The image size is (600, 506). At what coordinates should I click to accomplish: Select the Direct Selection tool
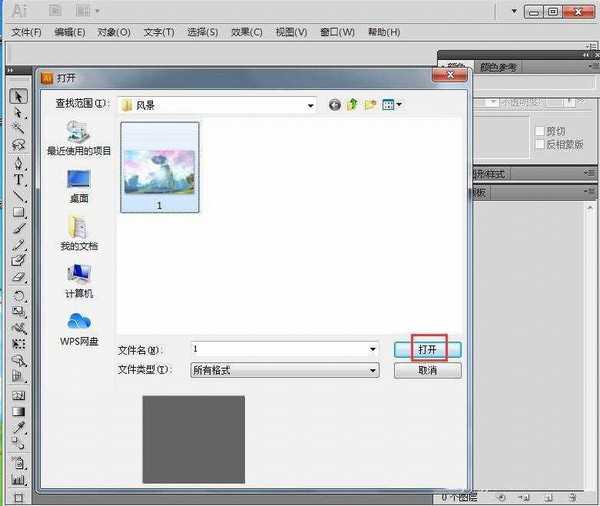click(18, 113)
